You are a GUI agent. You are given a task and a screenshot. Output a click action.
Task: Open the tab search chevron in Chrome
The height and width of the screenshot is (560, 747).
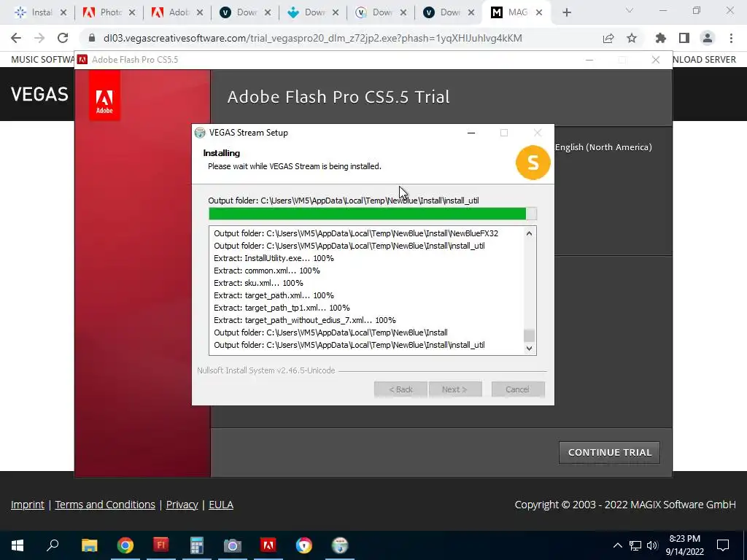tap(630, 10)
